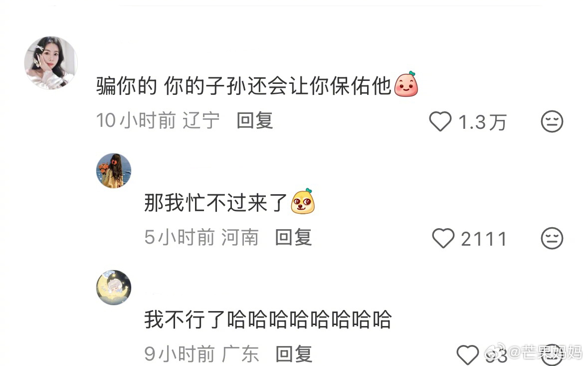Image resolution: width=588 pixels, height=366 pixels.
Task: Tap the pink blushing emoji after 保佑他
Action: [406, 84]
